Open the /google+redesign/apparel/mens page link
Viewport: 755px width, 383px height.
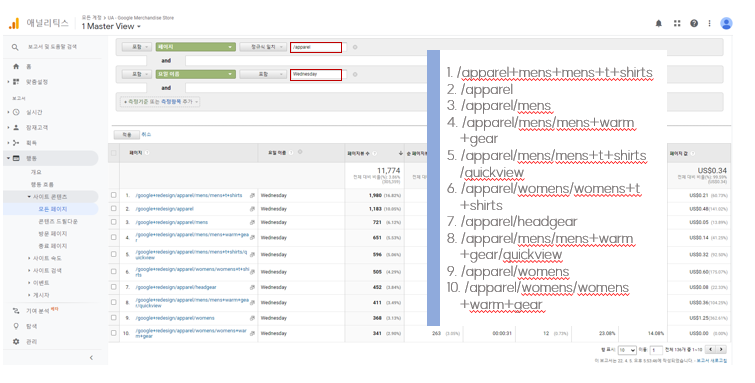(x=172, y=223)
